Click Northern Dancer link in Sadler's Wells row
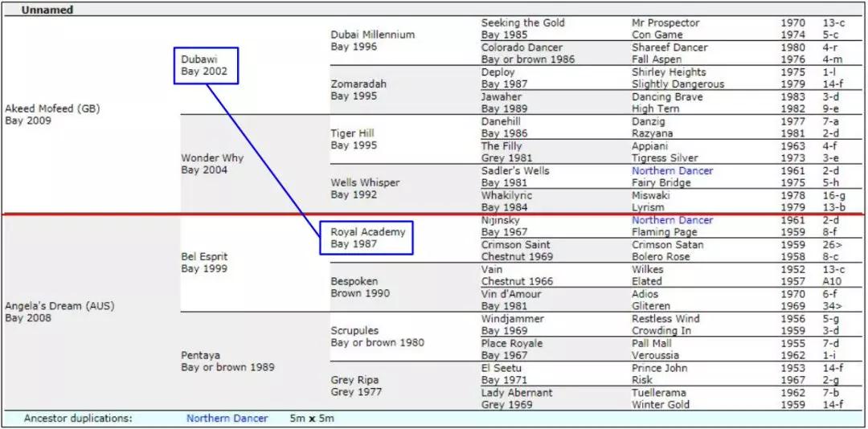 point(672,170)
